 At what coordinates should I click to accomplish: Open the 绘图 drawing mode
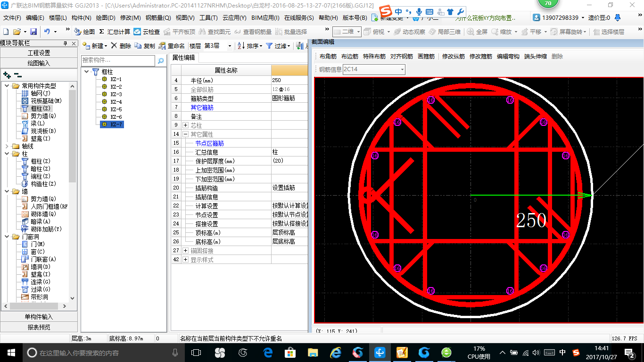(x=84, y=32)
